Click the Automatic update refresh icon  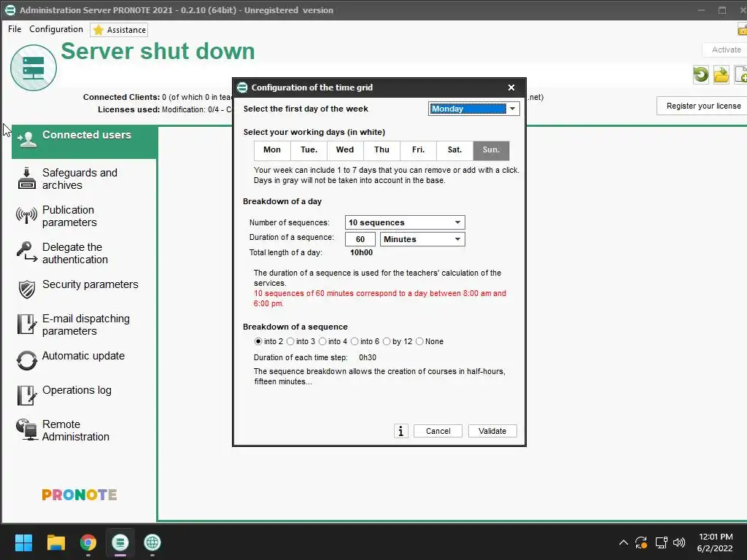(27, 360)
